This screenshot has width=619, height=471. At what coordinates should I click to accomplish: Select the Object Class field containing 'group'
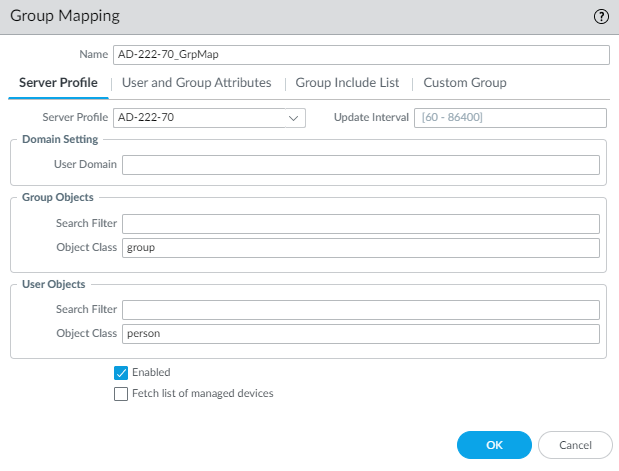coord(360,247)
